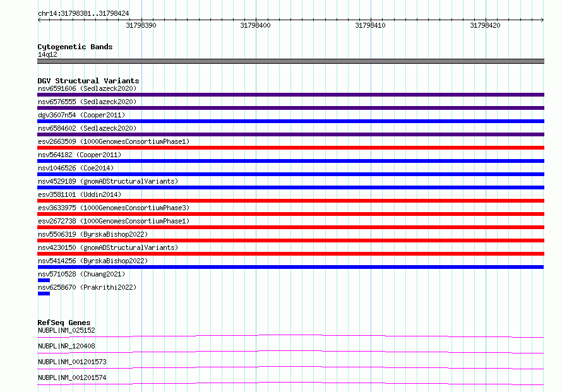Open variant nsv5506319 (ByrskaBishop2022) label

point(93,234)
